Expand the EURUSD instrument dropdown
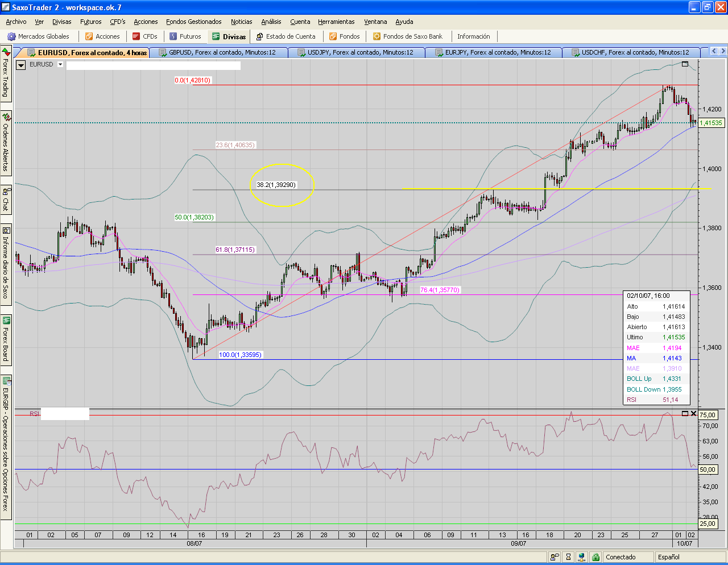Viewport: 728px width, 565px height. pyautogui.click(x=60, y=65)
